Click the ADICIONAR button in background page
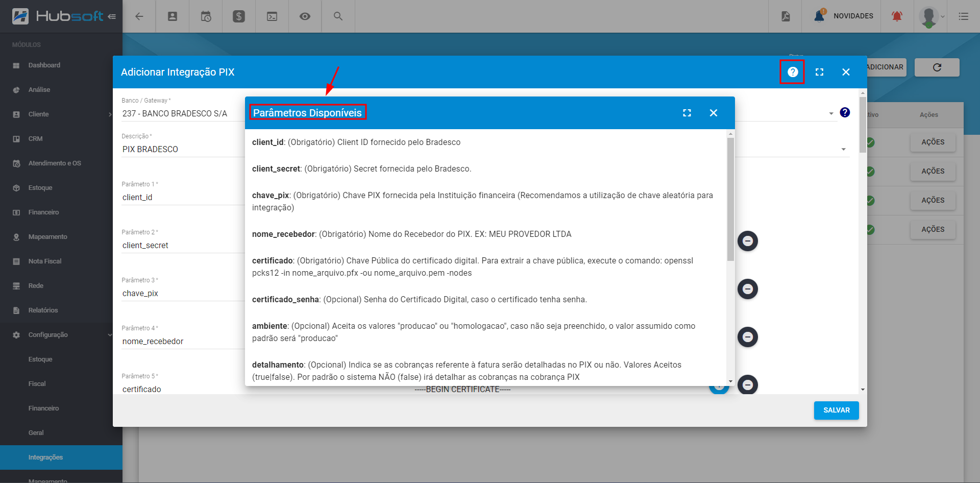The height and width of the screenshot is (483, 980). 887,67
